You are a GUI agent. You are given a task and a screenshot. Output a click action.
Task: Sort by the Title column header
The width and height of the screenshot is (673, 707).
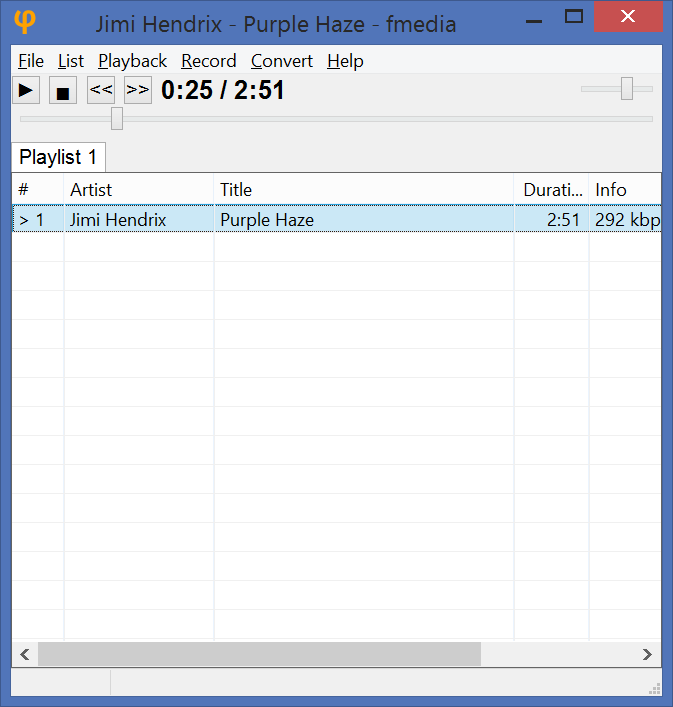tap(364, 190)
